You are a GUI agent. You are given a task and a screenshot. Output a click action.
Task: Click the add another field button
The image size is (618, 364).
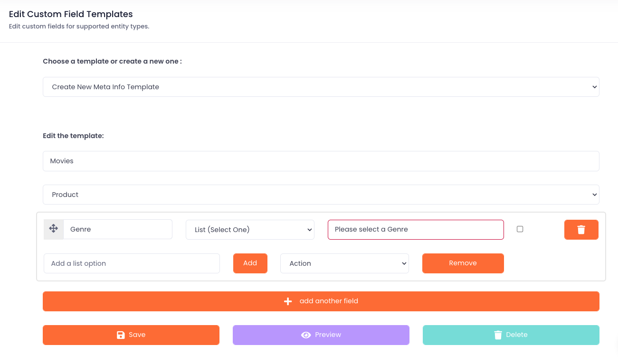coord(321,301)
